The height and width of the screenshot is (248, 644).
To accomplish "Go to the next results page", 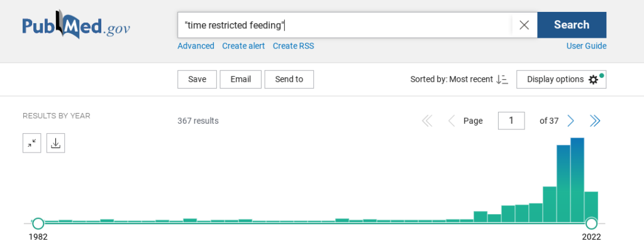I will 570,121.
